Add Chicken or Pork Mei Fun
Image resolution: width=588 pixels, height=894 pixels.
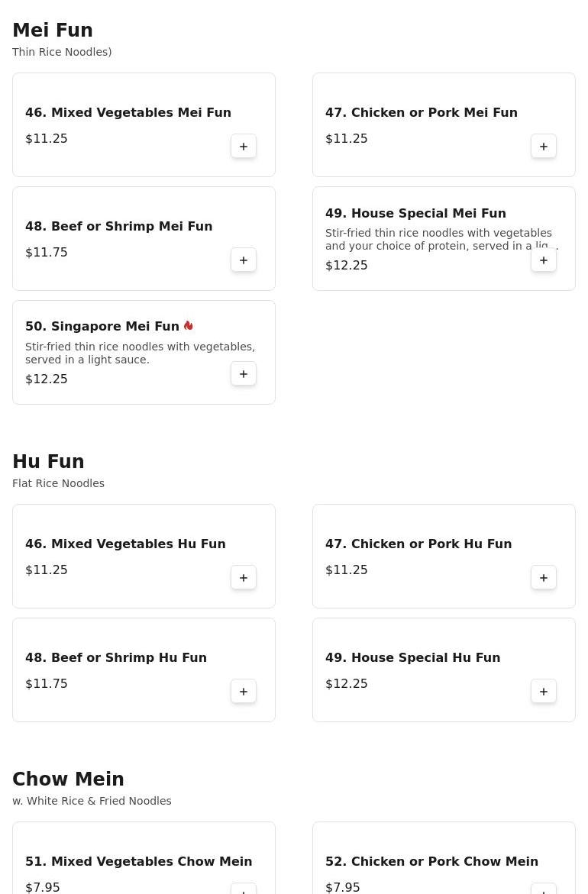(544, 147)
